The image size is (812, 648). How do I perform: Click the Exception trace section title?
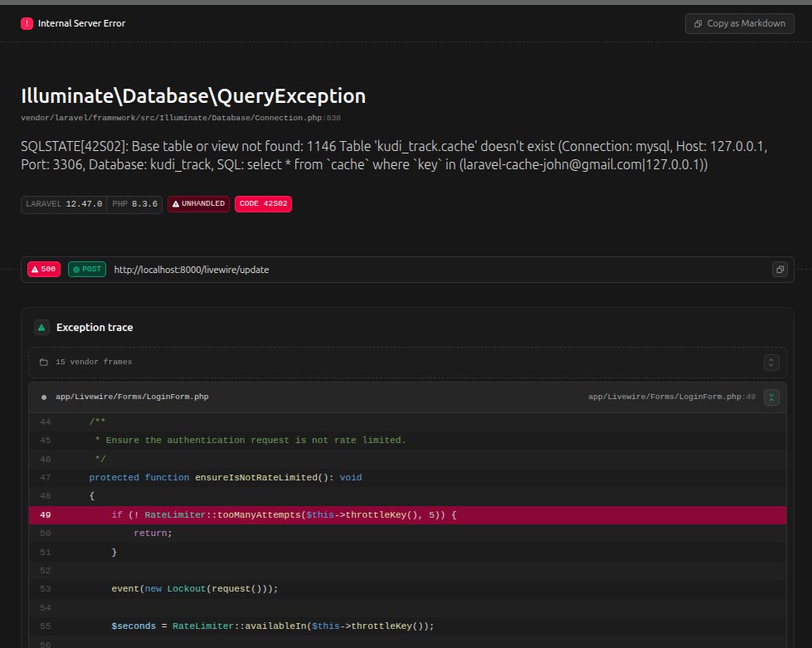[95, 328]
